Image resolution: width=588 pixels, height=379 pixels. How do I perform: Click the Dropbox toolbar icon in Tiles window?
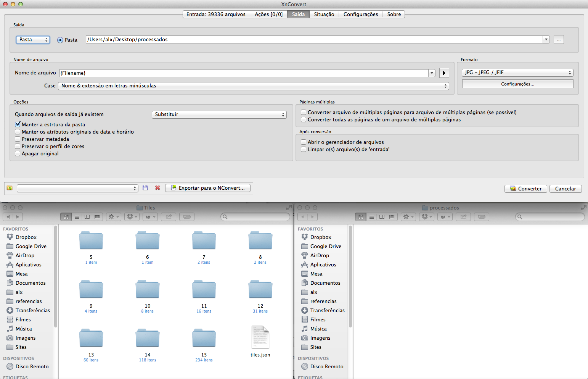tap(132, 217)
